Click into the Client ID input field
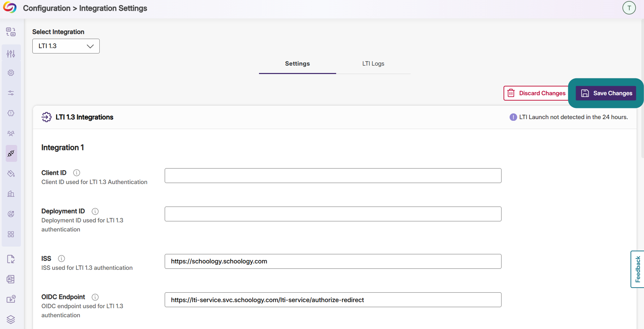 pyautogui.click(x=333, y=176)
